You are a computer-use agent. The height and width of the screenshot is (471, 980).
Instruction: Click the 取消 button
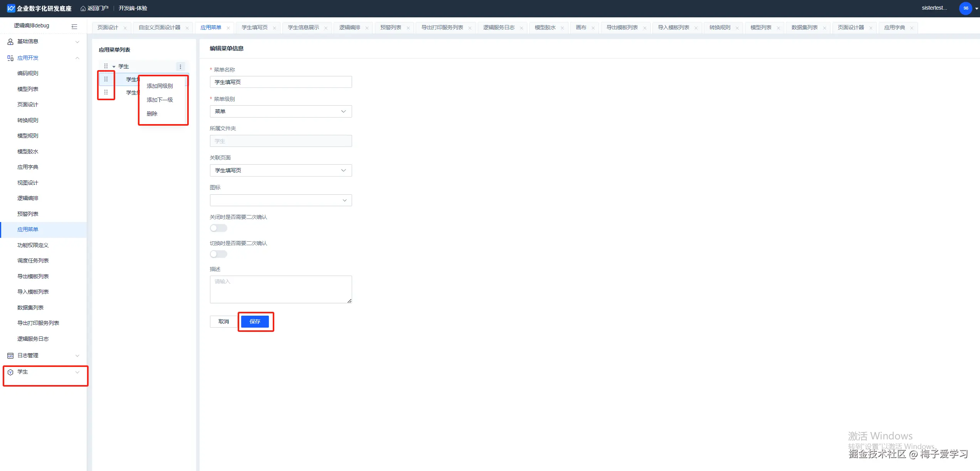pos(223,321)
